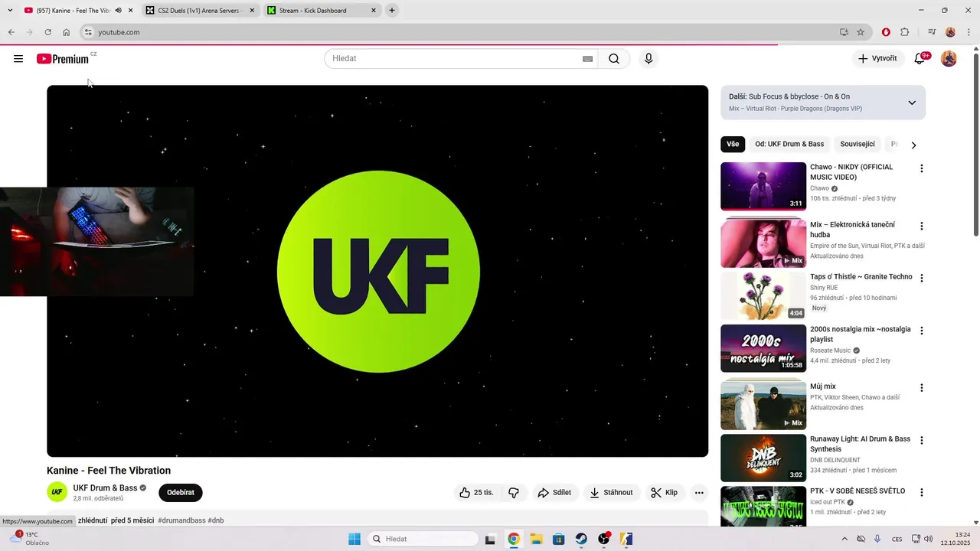
Task: Click the Vytvořit create button
Action: click(x=877, y=59)
